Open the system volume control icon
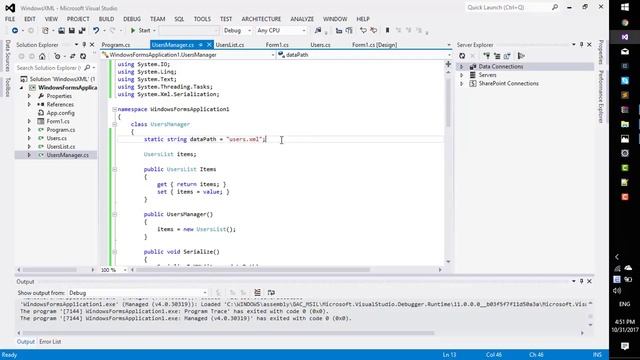Viewport: 640px width, 360px height. point(617,291)
